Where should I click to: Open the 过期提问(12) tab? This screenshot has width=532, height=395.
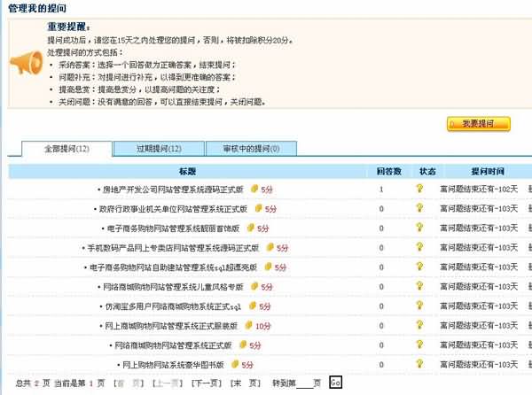pyautogui.click(x=160, y=149)
